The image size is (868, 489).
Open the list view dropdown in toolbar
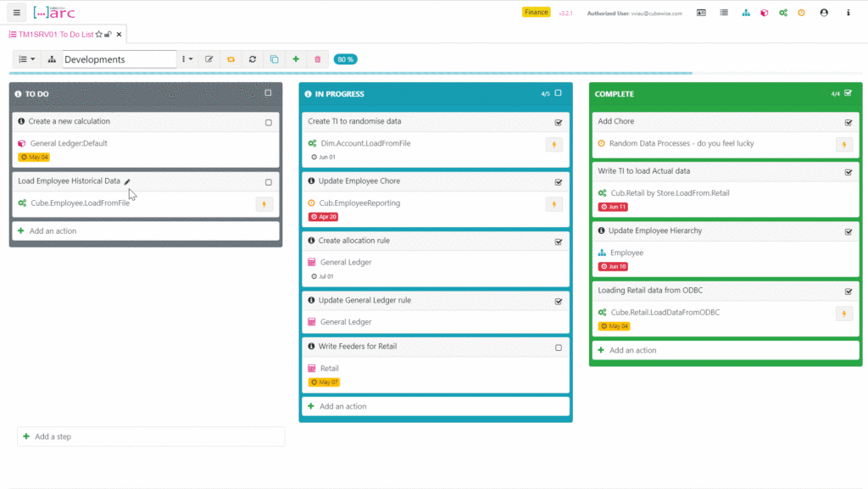pyautogui.click(x=27, y=59)
